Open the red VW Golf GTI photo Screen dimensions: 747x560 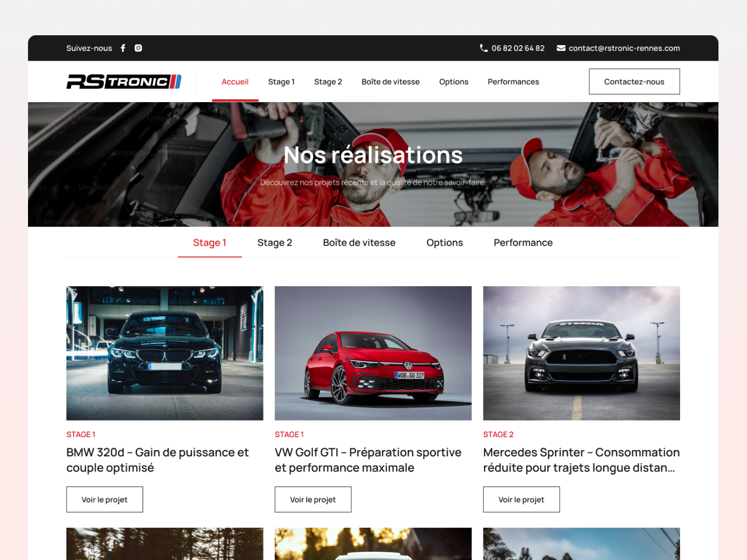(x=373, y=353)
